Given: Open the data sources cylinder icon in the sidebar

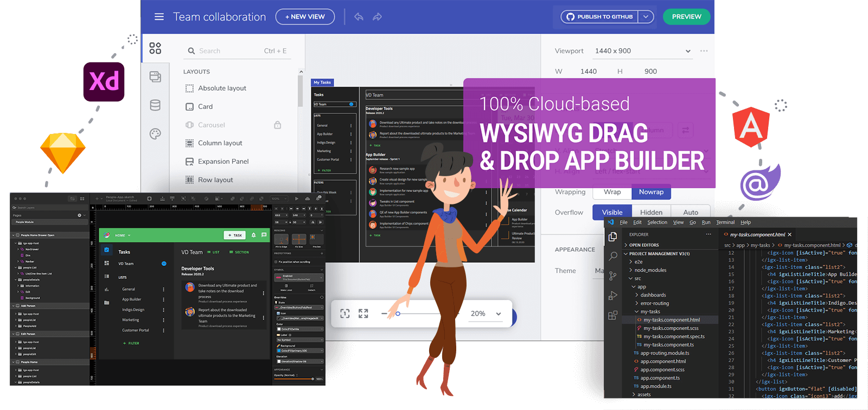Looking at the screenshot, I should pos(155,105).
